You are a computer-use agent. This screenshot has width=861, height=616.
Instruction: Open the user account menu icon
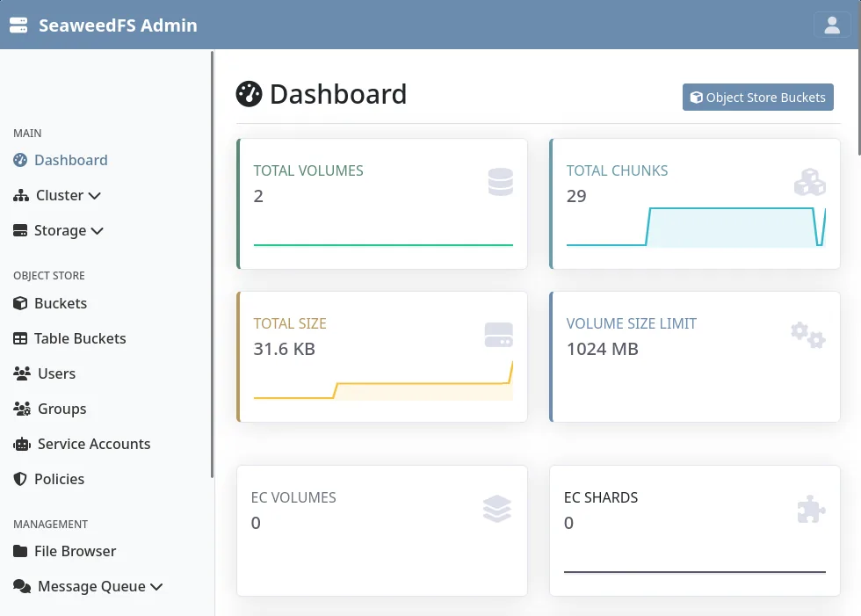[832, 25]
